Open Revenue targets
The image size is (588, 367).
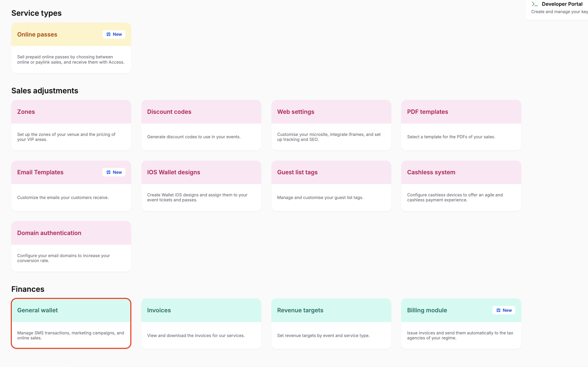point(331,324)
